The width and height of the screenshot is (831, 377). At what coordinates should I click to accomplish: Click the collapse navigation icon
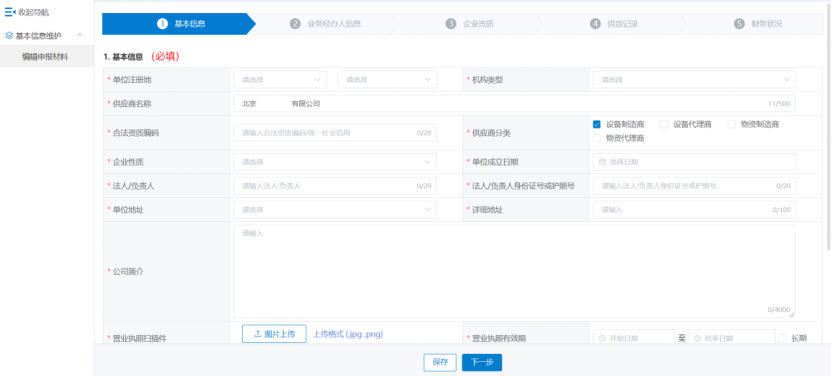click(x=10, y=12)
